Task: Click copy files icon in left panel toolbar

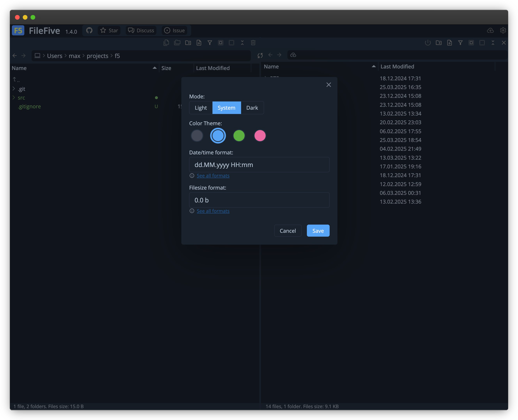Action: tap(166, 43)
